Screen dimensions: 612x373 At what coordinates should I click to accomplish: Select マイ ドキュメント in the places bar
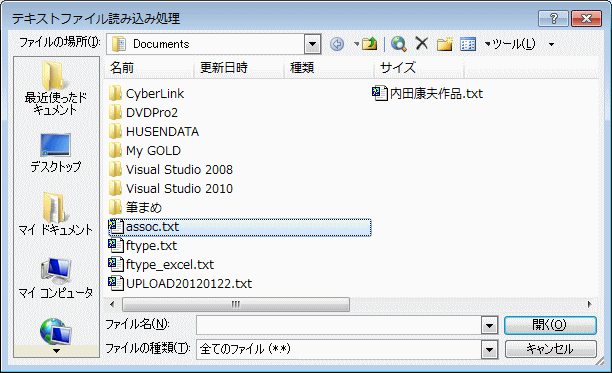[x=55, y=214]
